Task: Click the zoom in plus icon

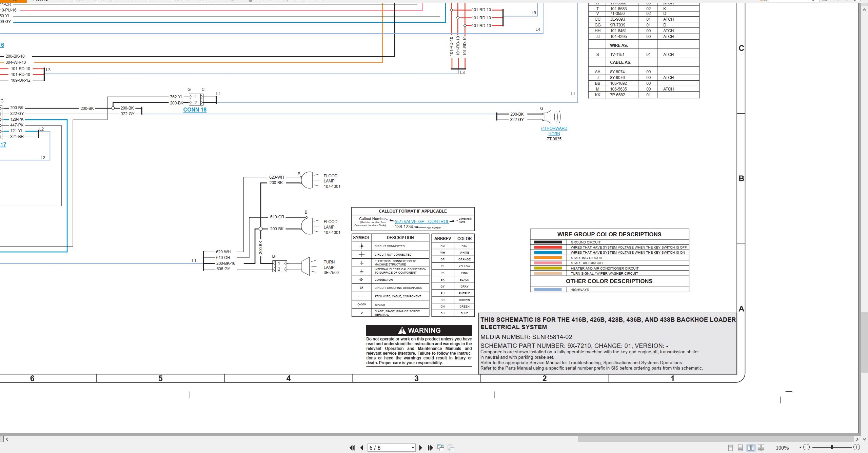Action: pos(856,448)
